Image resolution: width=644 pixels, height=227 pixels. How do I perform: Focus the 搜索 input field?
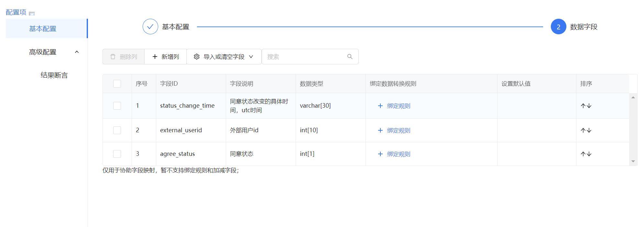304,57
